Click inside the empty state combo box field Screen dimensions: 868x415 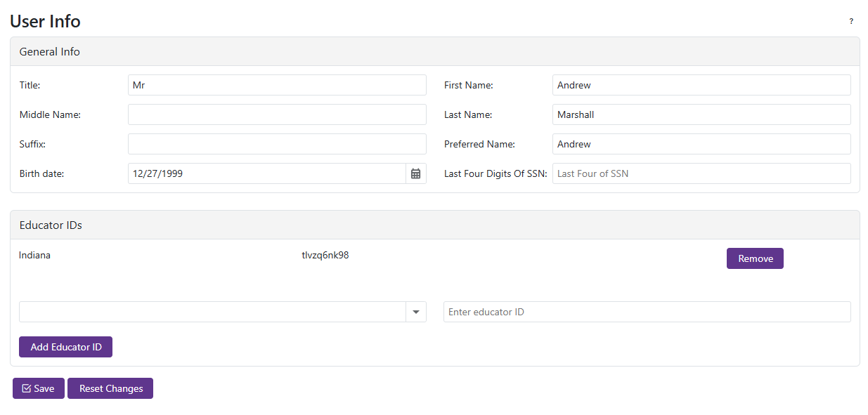pyautogui.click(x=212, y=312)
